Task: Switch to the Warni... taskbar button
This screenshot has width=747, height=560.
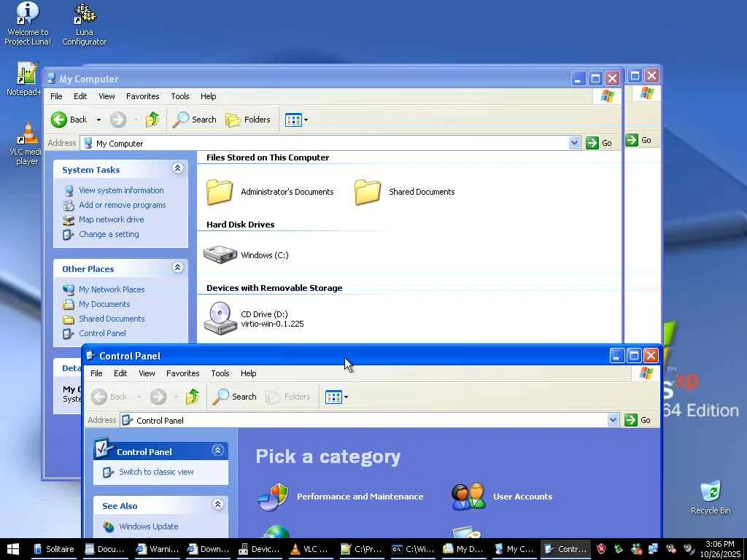Action: [x=158, y=549]
